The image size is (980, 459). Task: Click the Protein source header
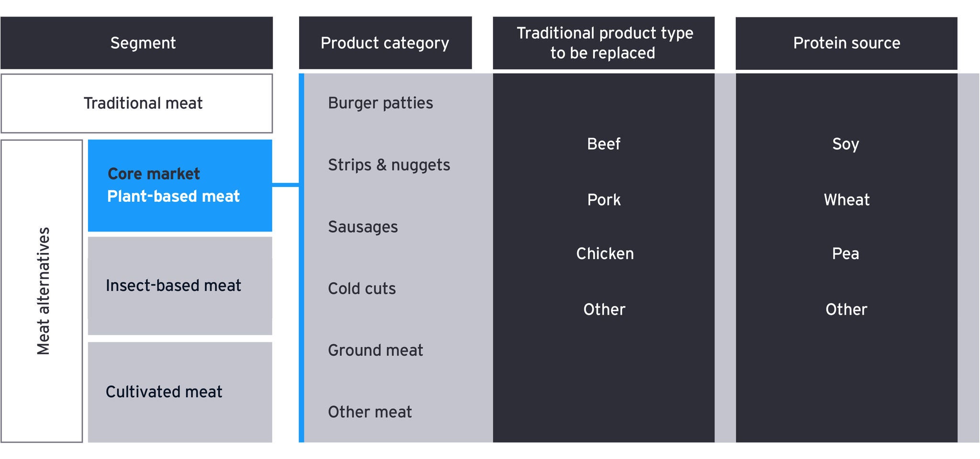[846, 43]
